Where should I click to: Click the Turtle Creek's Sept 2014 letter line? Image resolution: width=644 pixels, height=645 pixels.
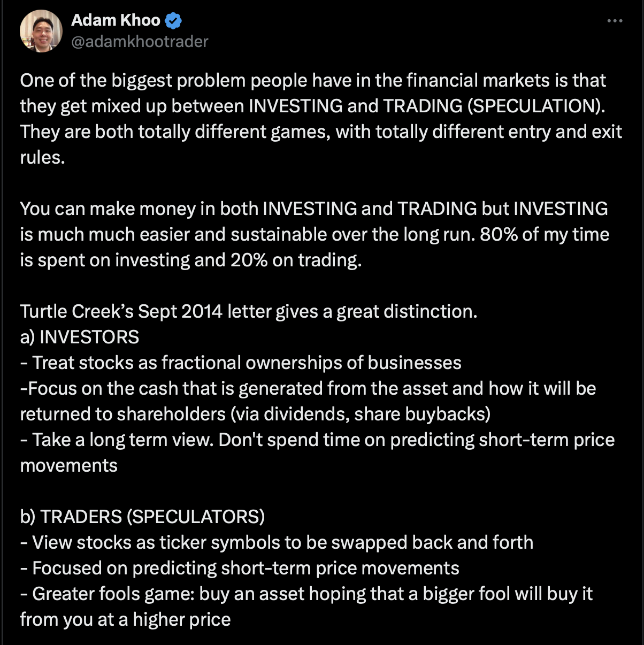(249, 311)
